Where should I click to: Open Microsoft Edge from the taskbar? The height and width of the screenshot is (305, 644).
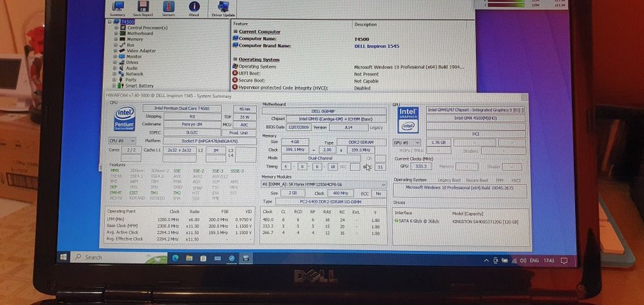[176, 259]
